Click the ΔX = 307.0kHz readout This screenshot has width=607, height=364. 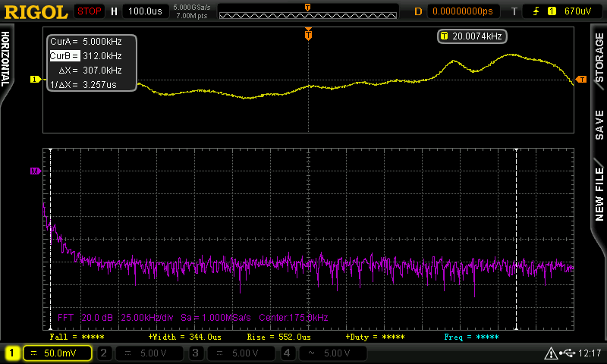click(x=90, y=71)
